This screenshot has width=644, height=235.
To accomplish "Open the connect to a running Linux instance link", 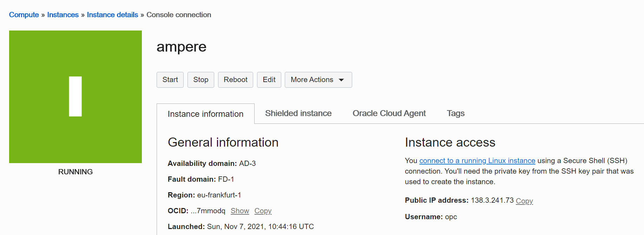I will (477, 161).
